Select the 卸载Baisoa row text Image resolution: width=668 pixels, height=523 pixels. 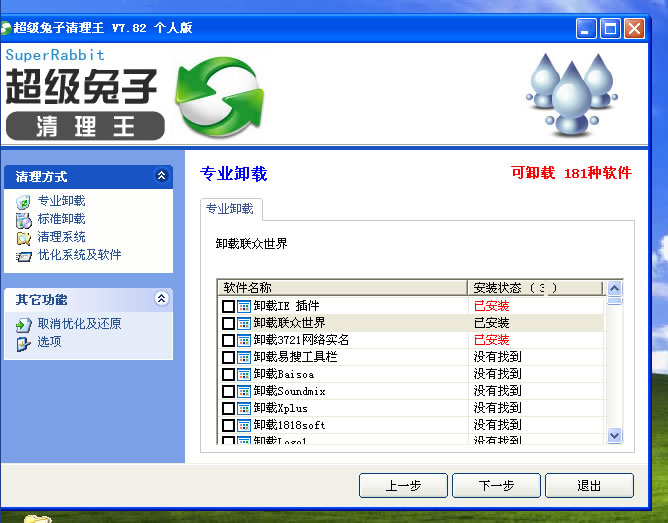284,374
